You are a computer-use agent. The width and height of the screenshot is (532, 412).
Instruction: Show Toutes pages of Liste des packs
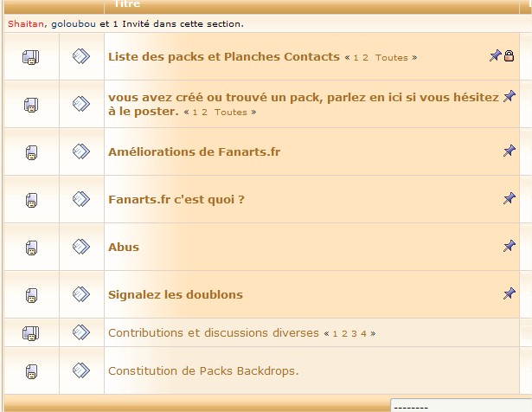[391, 58]
